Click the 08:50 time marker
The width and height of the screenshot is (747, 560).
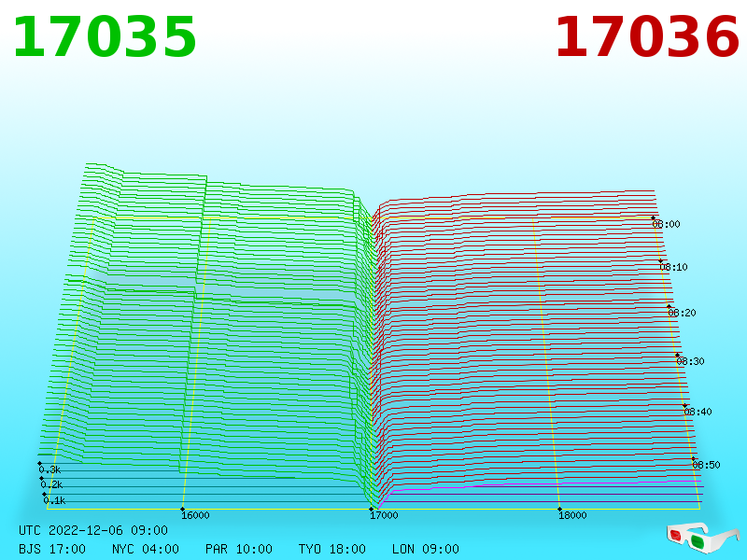706,465
